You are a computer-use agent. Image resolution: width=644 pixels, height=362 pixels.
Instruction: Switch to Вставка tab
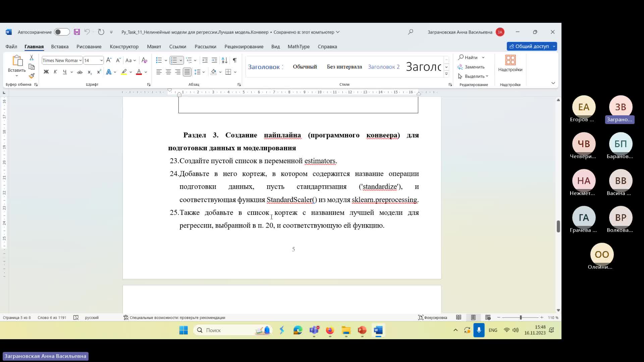pyautogui.click(x=60, y=46)
